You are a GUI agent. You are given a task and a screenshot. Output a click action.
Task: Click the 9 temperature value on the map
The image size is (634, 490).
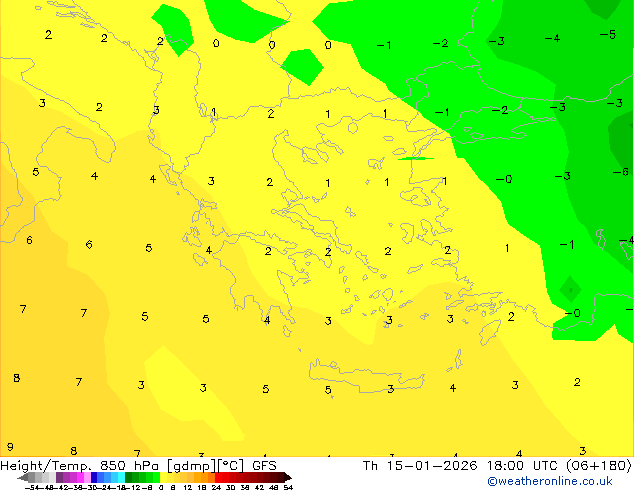pos(11,447)
